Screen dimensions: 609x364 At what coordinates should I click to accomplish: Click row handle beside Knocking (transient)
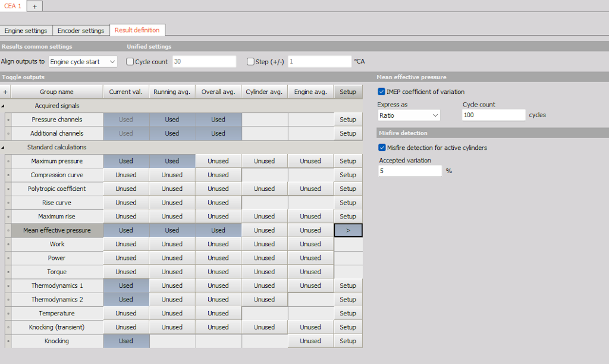8,328
